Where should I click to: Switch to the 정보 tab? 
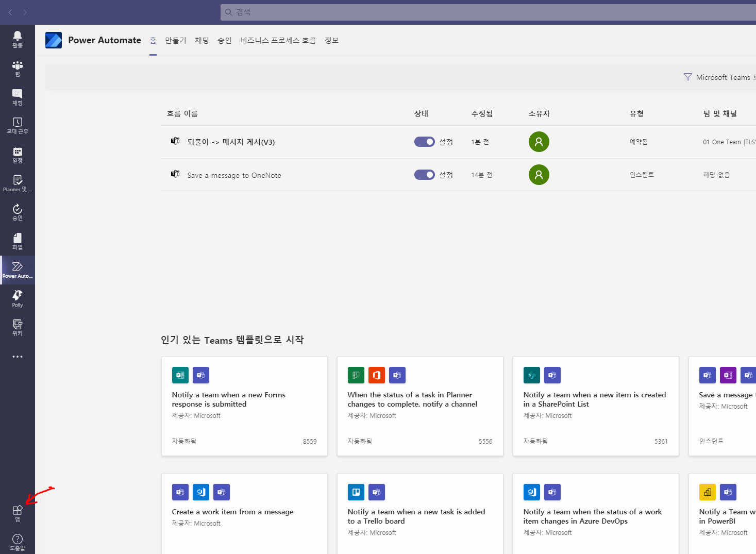pyautogui.click(x=332, y=40)
